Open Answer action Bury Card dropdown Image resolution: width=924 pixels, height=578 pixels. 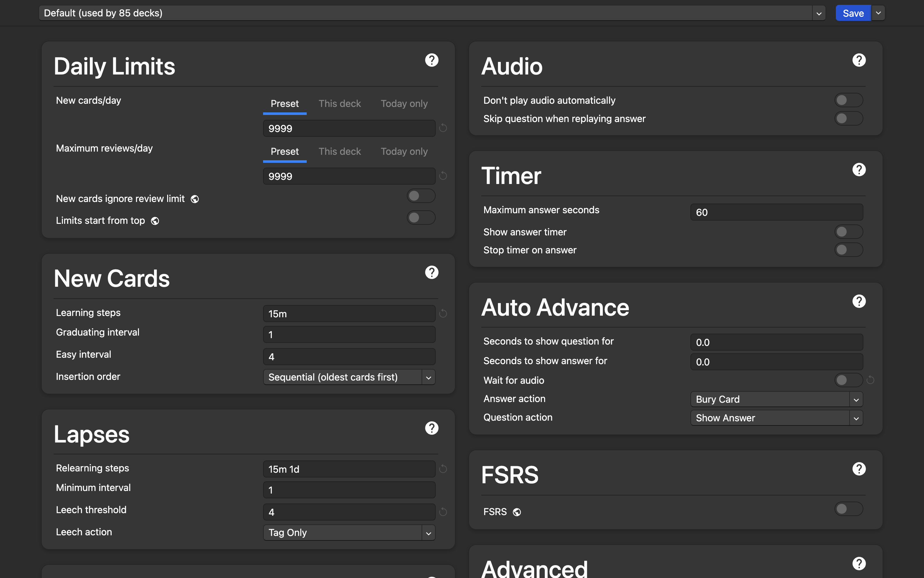[777, 399]
